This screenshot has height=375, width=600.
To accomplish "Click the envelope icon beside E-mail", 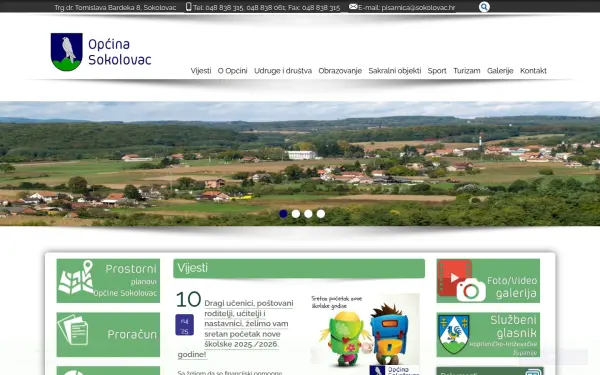I will pos(353,7).
